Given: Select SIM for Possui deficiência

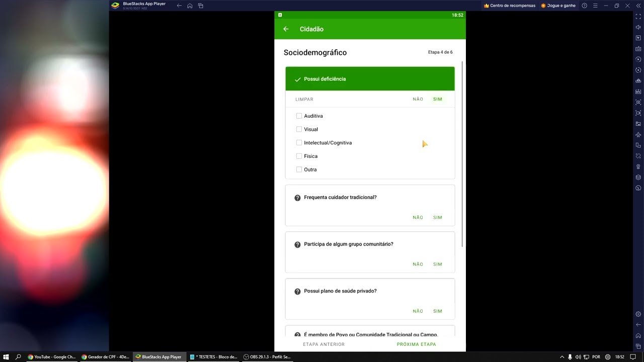Looking at the screenshot, I should tap(438, 99).
